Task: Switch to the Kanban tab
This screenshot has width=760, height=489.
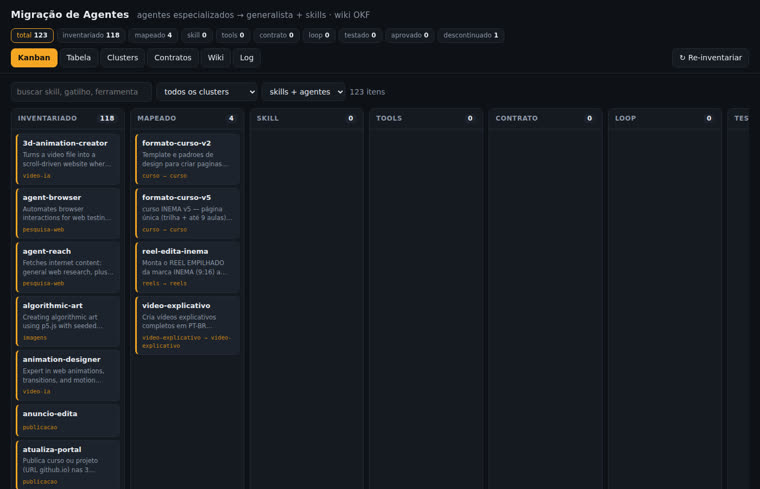Action: [34, 58]
